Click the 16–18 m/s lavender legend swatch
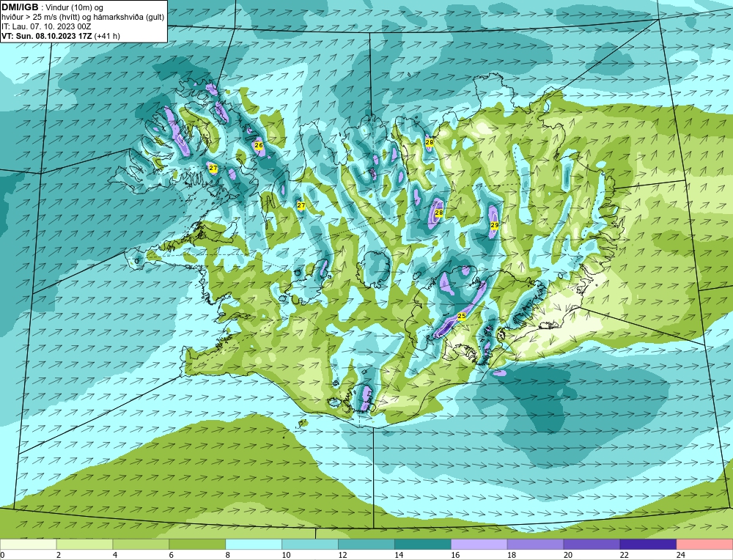Viewport: 733px width, 560px height. click(479, 545)
